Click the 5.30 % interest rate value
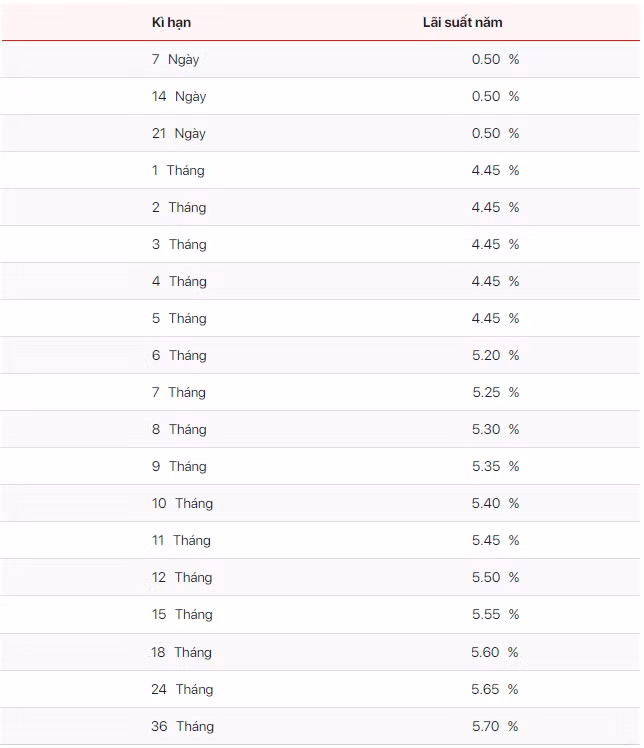644x748 pixels. click(495, 429)
